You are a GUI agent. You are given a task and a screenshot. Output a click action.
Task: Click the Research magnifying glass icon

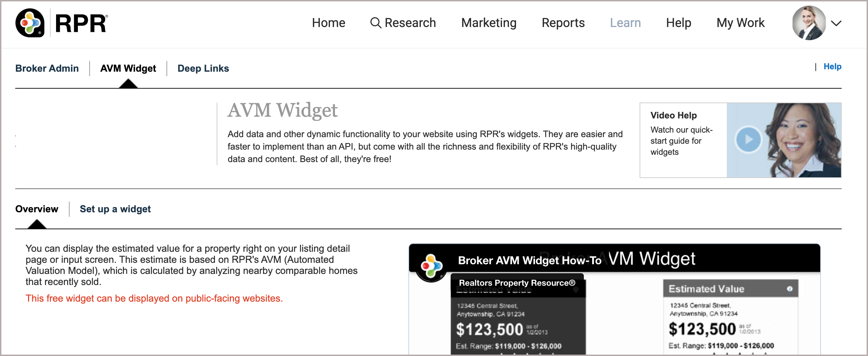pos(376,23)
